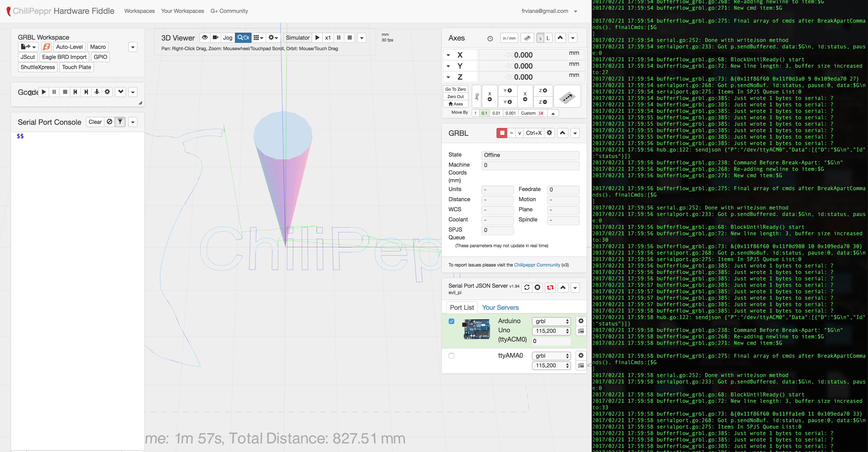The height and width of the screenshot is (452, 868).
Task: Click the Go To Zero button
Action: (x=455, y=89)
